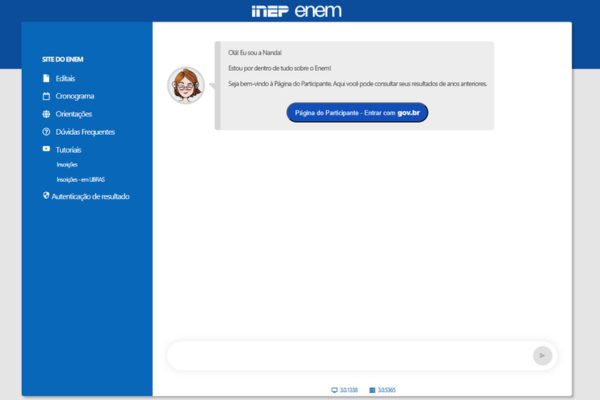
Task: Click Nanda's avatar picture
Action: [x=186, y=85]
